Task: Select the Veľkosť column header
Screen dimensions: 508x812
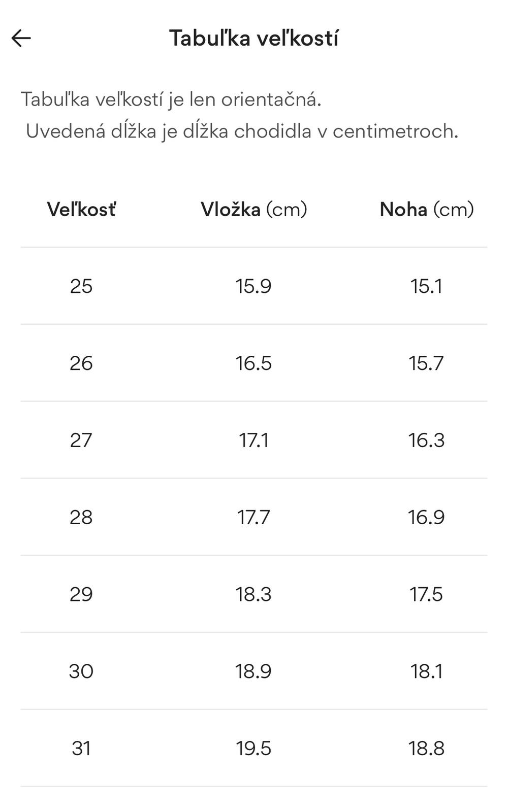Action: click(81, 209)
